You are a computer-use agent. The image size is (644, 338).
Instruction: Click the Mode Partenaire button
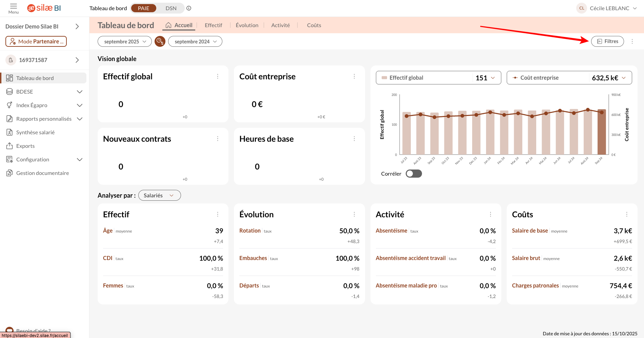pos(36,41)
